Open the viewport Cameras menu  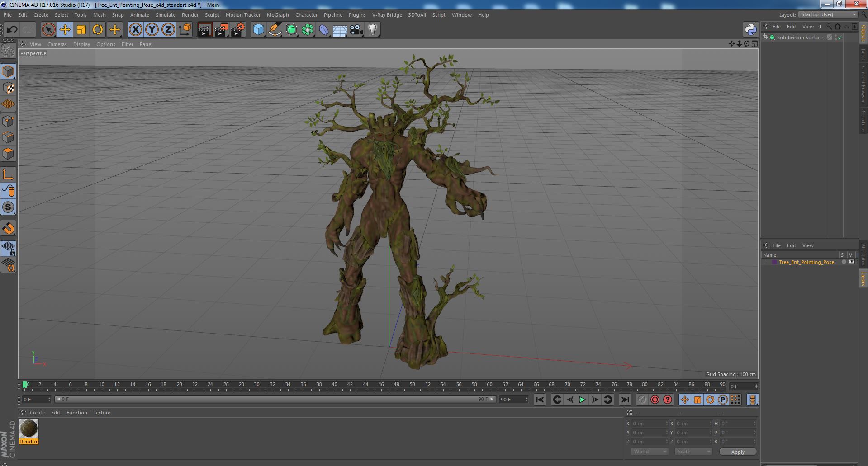(x=57, y=44)
